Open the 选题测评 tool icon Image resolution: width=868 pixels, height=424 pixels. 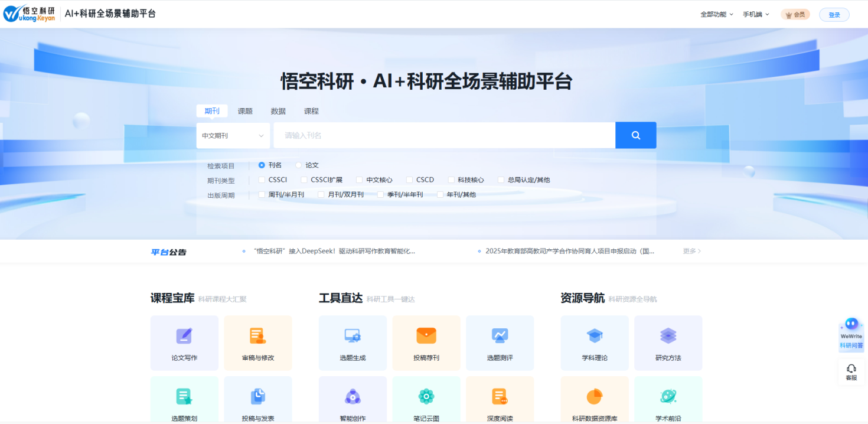point(500,336)
